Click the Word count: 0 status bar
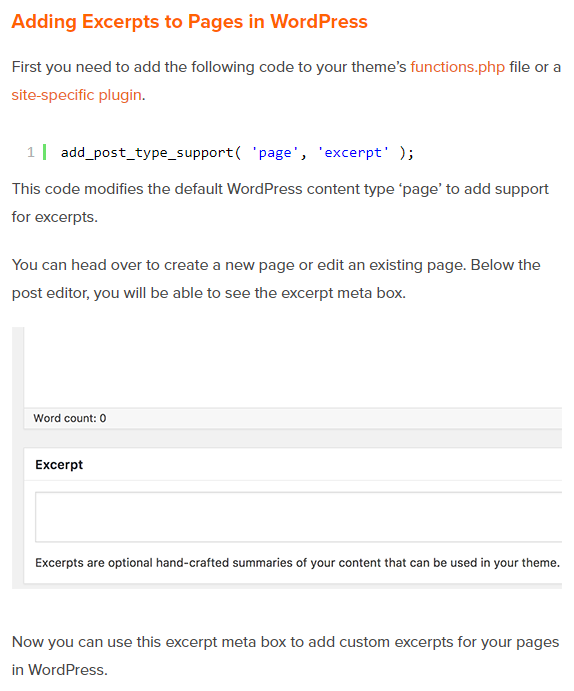Viewport: 574px width, 691px height. tap(293, 418)
